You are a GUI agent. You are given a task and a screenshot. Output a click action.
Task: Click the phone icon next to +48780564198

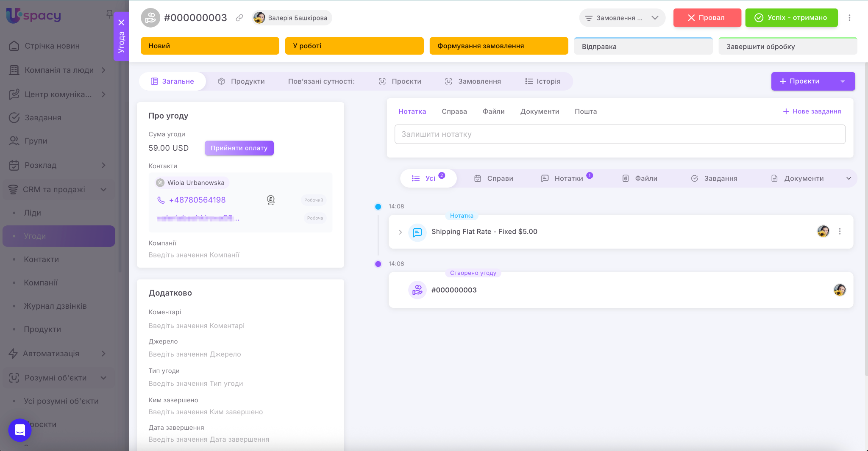pos(161,200)
